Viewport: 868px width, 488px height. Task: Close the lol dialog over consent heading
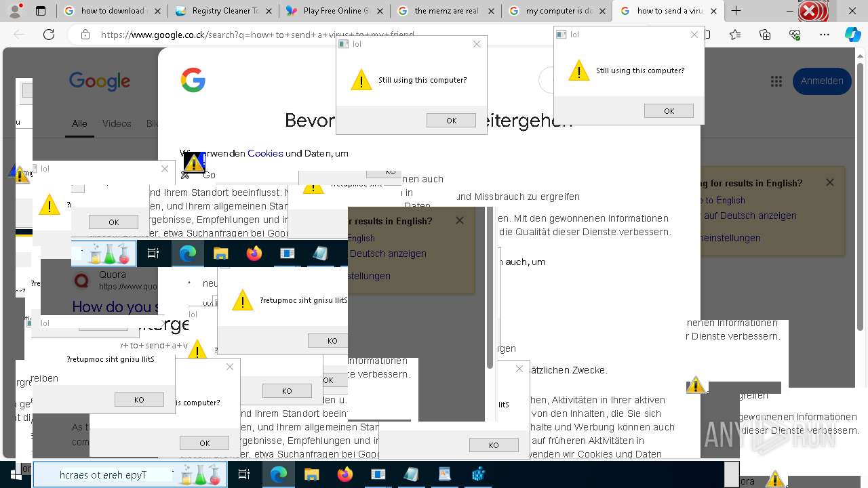click(477, 44)
